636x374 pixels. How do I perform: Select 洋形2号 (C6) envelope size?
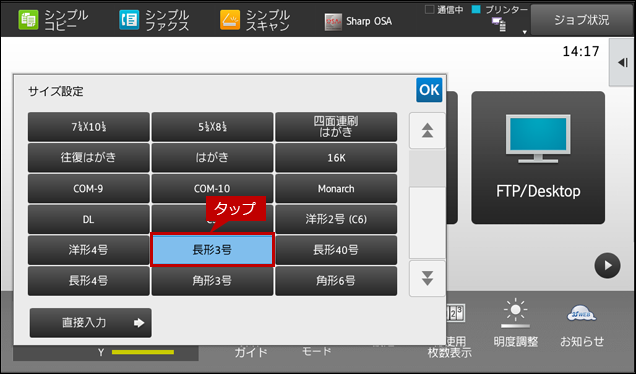coord(336,219)
